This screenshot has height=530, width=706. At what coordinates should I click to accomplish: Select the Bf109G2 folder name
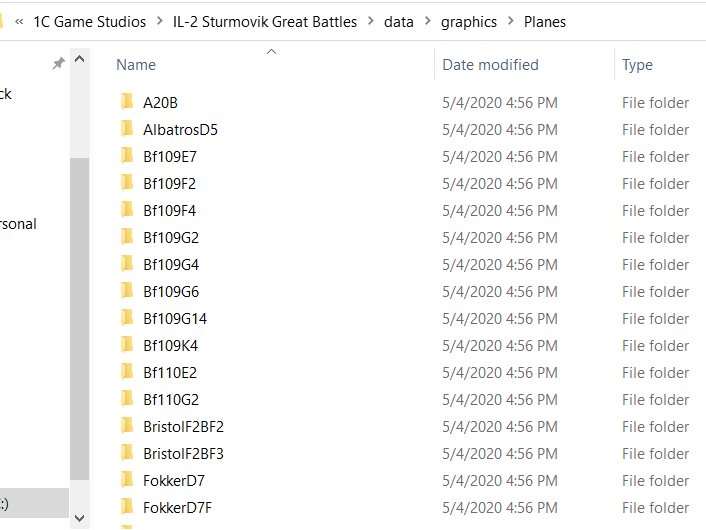(x=171, y=238)
